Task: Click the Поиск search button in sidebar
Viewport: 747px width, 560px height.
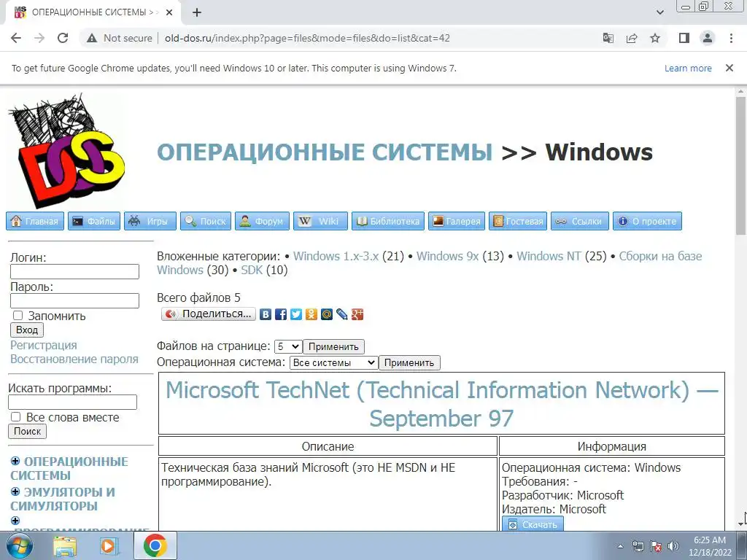Action: coord(27,432)
